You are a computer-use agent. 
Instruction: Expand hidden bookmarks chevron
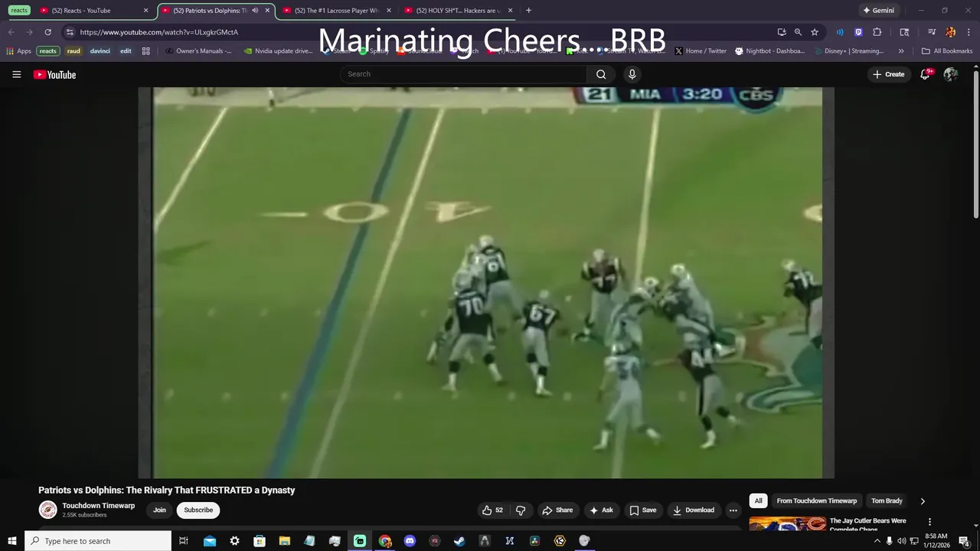(901, 51)
